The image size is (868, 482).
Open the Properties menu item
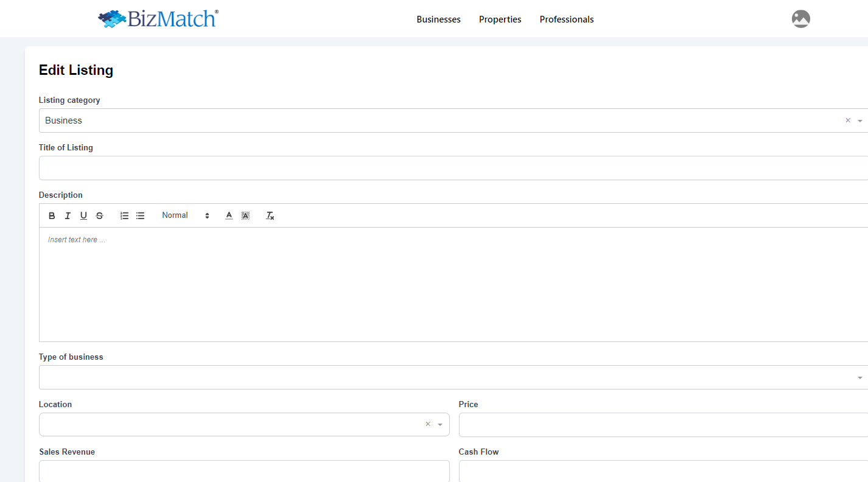click(x=500, y=19)
